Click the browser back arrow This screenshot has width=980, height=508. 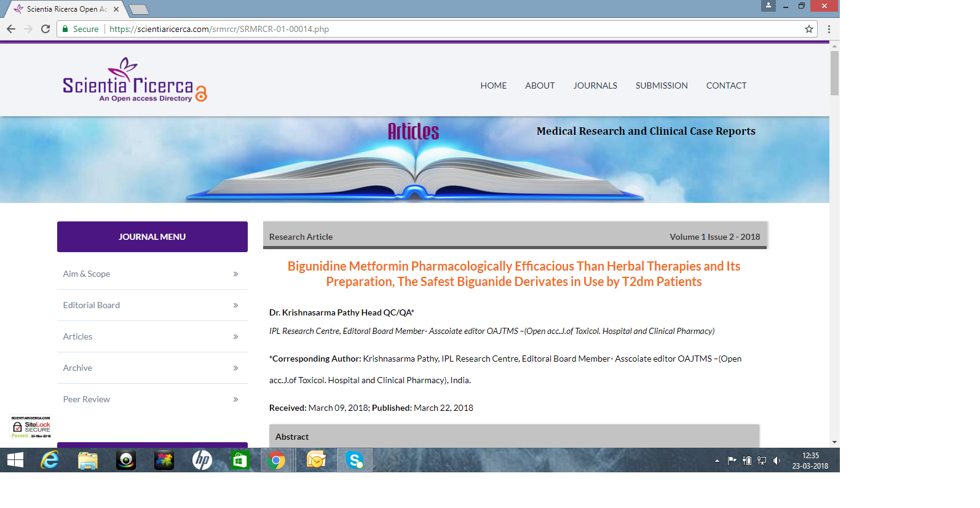pyautogui.click(x=11, y=29)
